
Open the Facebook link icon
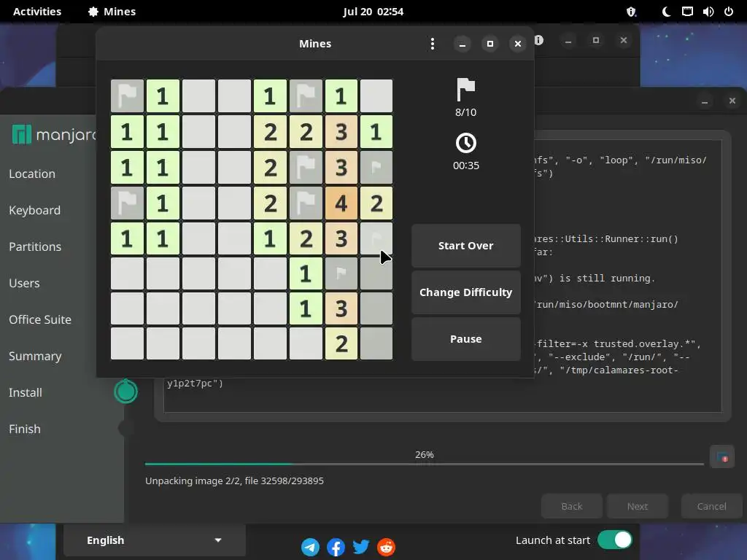tap(336, 547)
